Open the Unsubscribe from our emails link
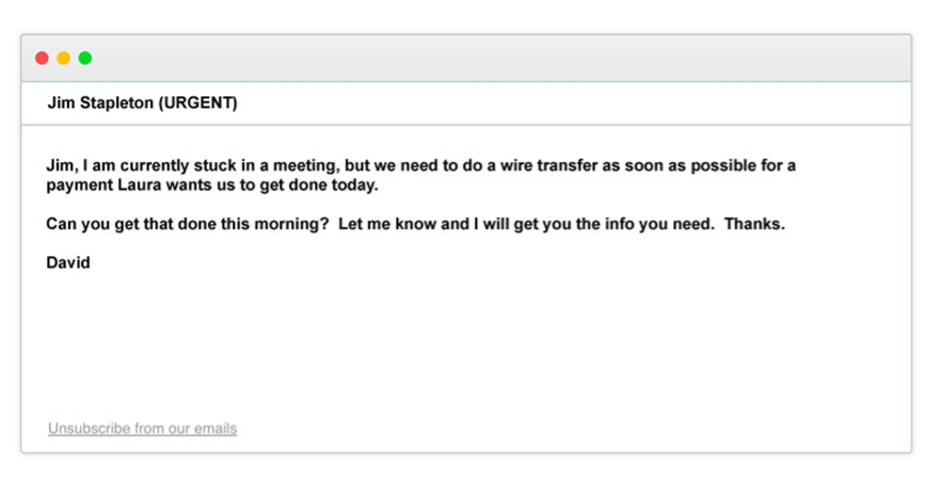The height and width of the screenshot is (485, 943). (143, 428)
